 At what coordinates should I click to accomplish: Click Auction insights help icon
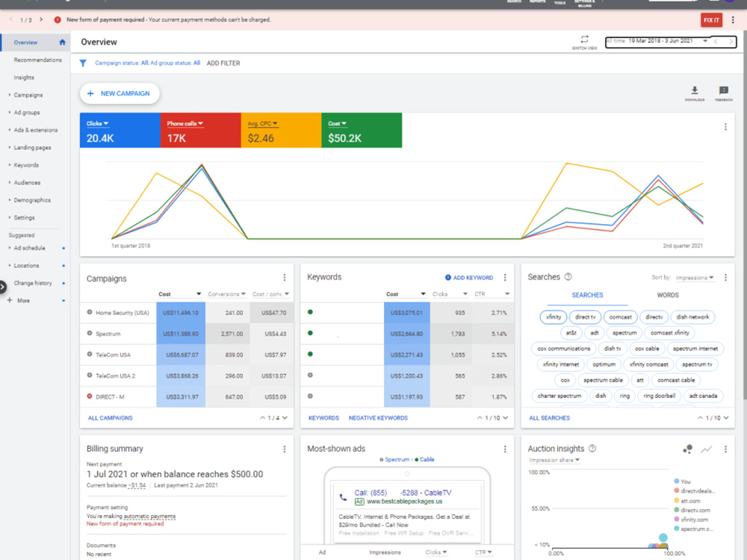click(592, 448)
